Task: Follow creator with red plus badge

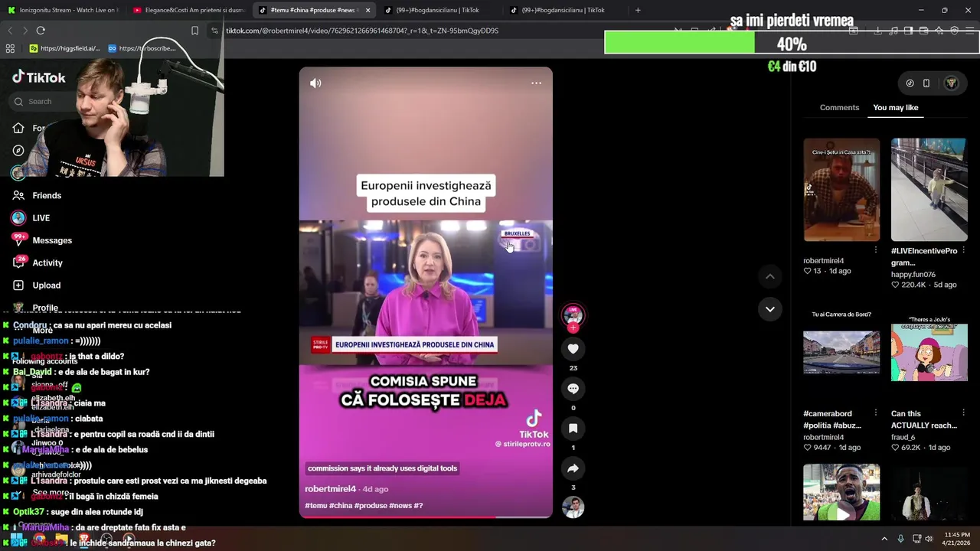Action: [x=573, y=328]
